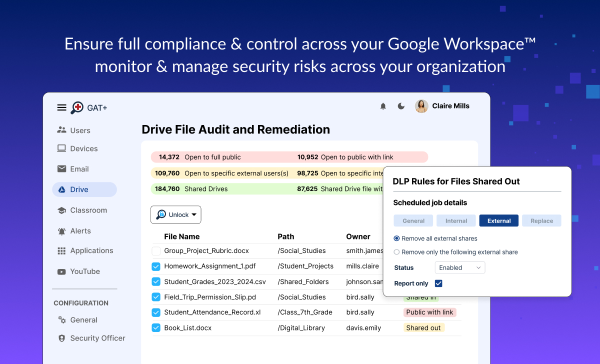
Task: Open Users from sidebar icon
Action: click(x=62, y=130)
